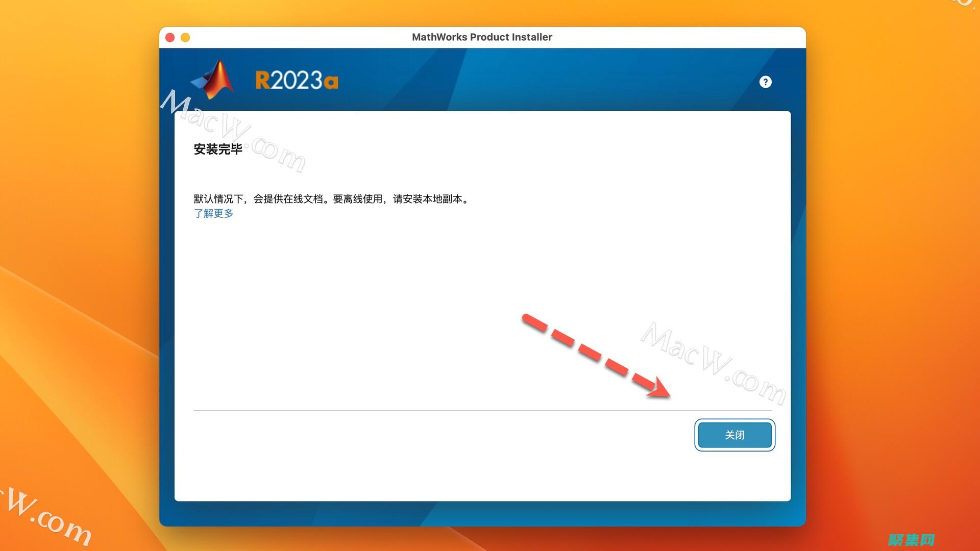Click the 安装完毕 heading
Viewport: 980px width, 551px height.
click(x=218, y=150)
